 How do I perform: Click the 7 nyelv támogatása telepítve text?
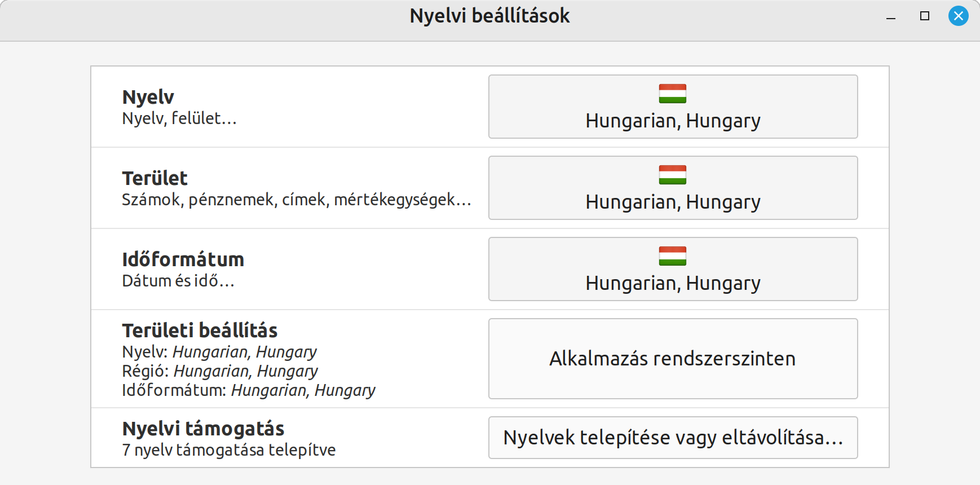pyautogui.click(x=228, y=450)
